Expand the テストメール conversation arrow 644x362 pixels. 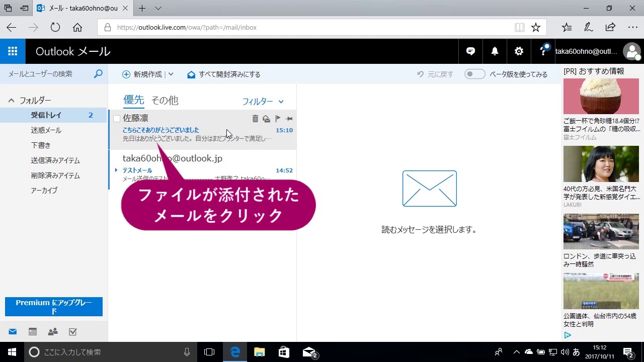[116, 170]
